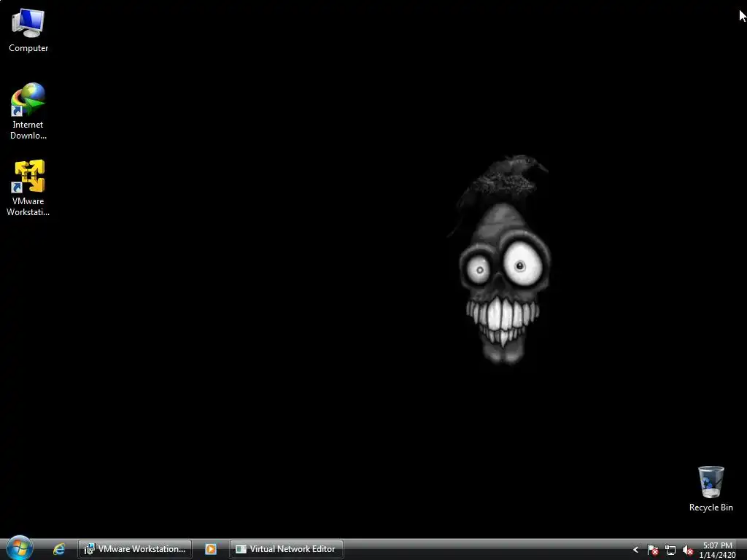Switch to Virtual Network Editor window

(286, 549)
